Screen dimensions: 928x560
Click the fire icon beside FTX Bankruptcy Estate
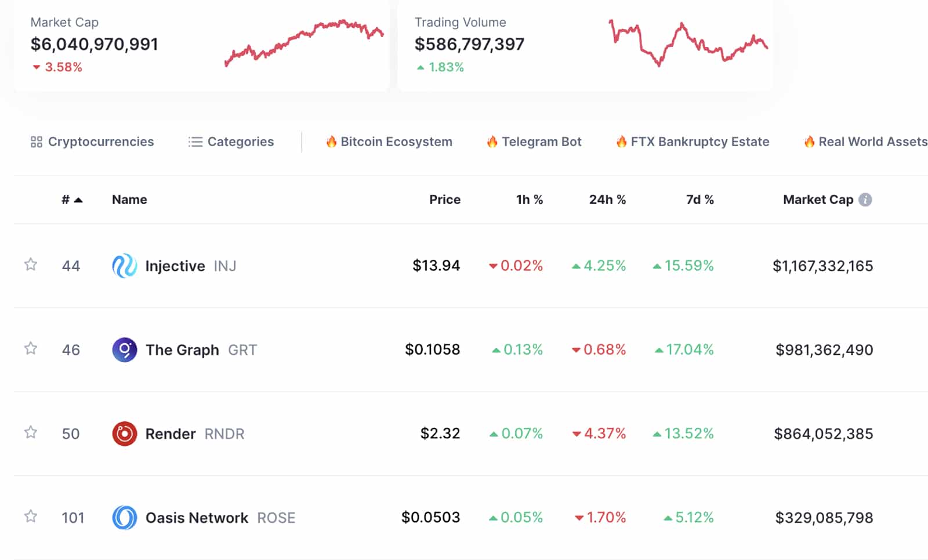point(621,141)
